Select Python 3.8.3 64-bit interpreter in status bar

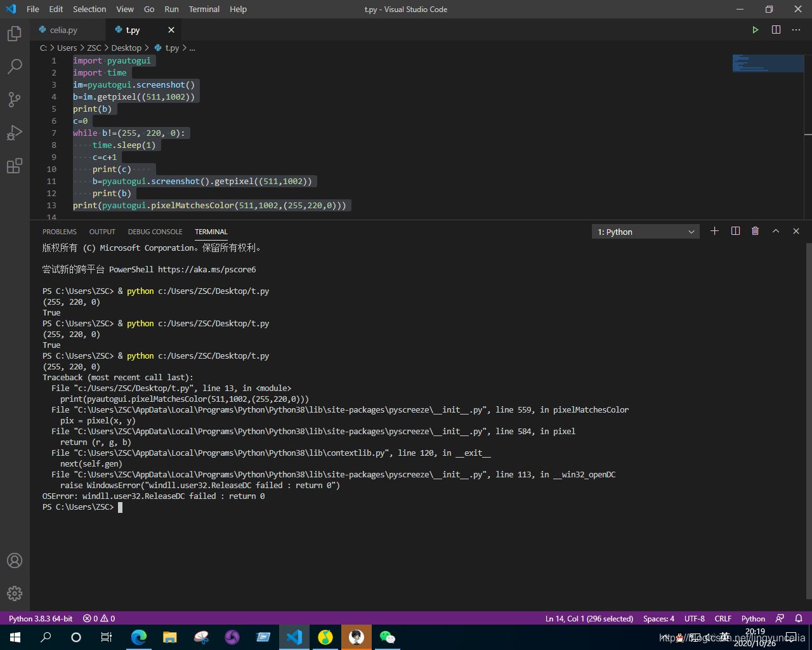(x=41, y=618)
